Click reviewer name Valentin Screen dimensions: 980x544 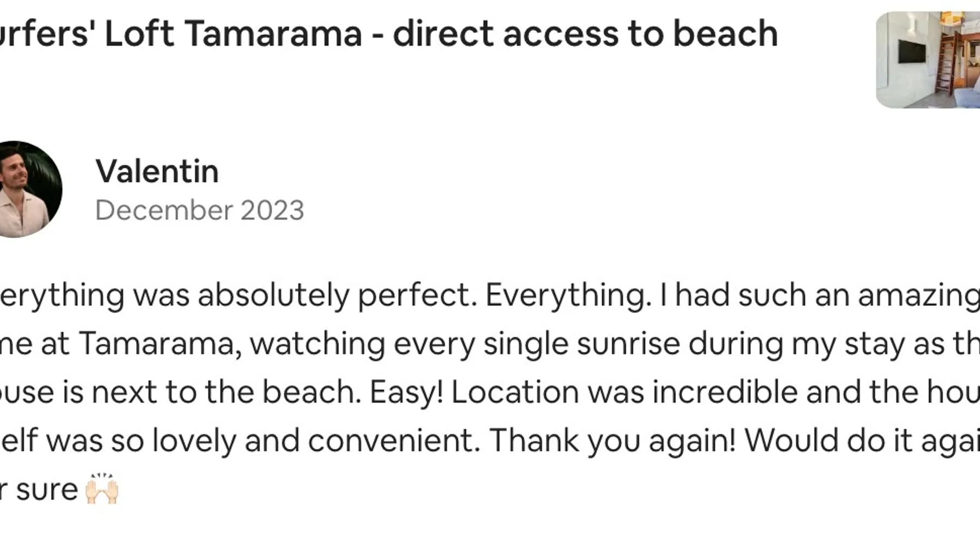pyautogui.click(x=157, y=171)
